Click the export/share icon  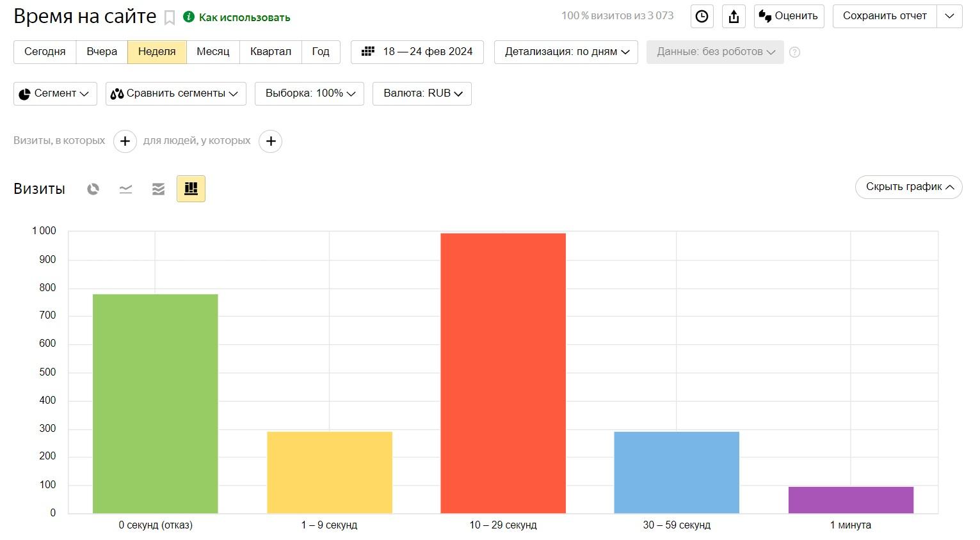734,17
